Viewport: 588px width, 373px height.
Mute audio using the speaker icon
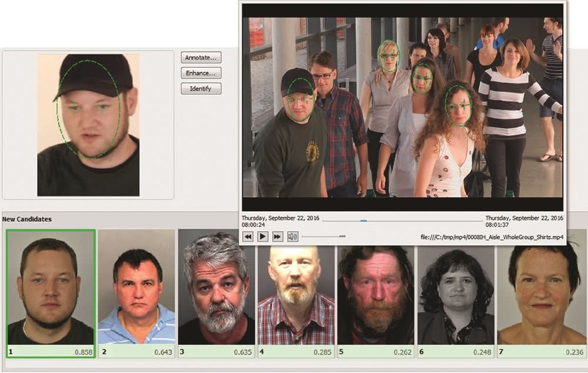point(292,237)
